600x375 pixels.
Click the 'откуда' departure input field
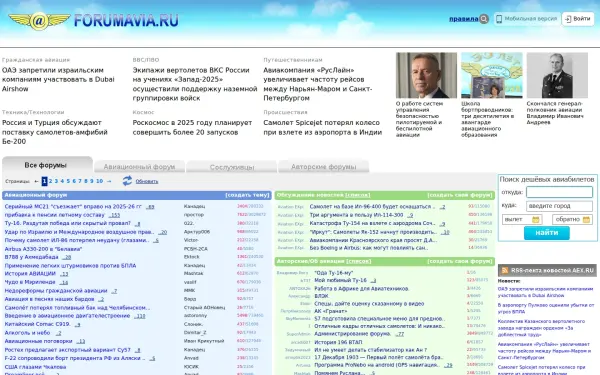(559, 192)
